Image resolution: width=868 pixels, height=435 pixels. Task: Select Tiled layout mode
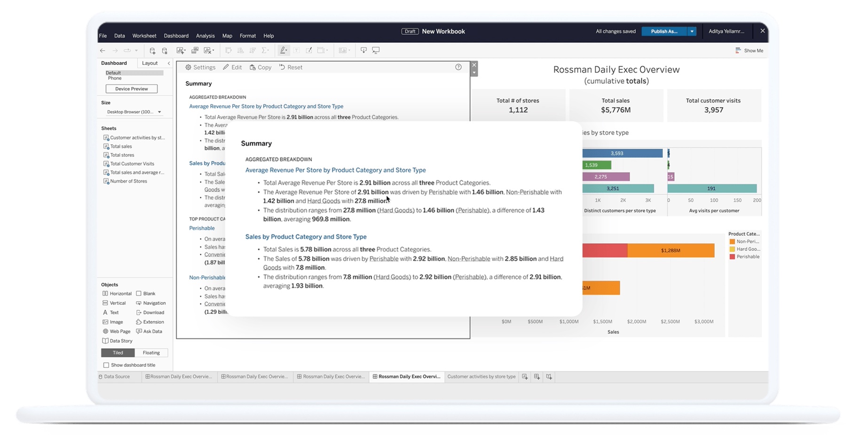pos(118,353)
